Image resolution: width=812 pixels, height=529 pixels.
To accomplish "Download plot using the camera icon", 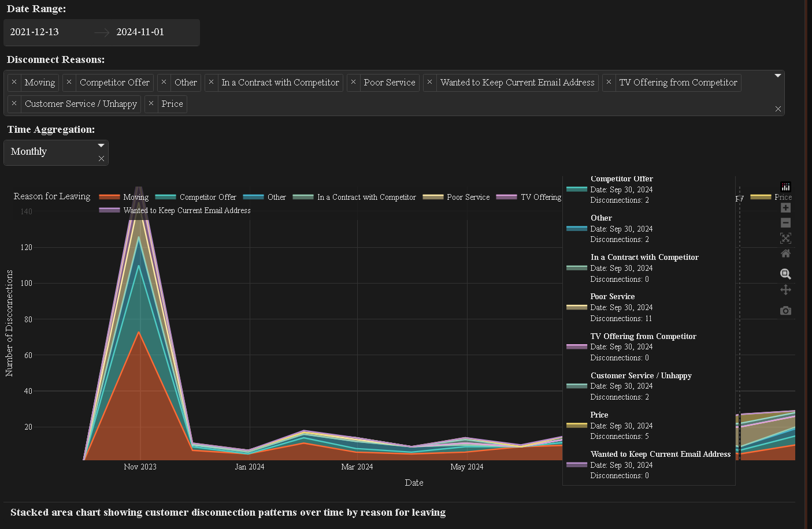I will 785,311.
